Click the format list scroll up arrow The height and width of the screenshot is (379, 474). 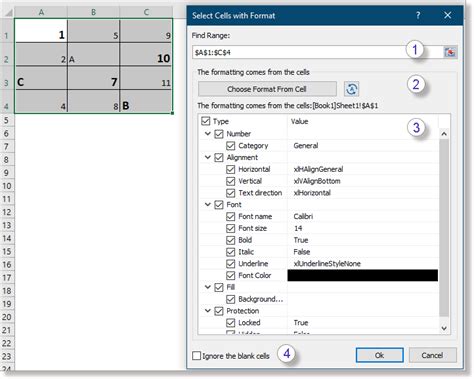pyautogui.click(x=444, y=134)
